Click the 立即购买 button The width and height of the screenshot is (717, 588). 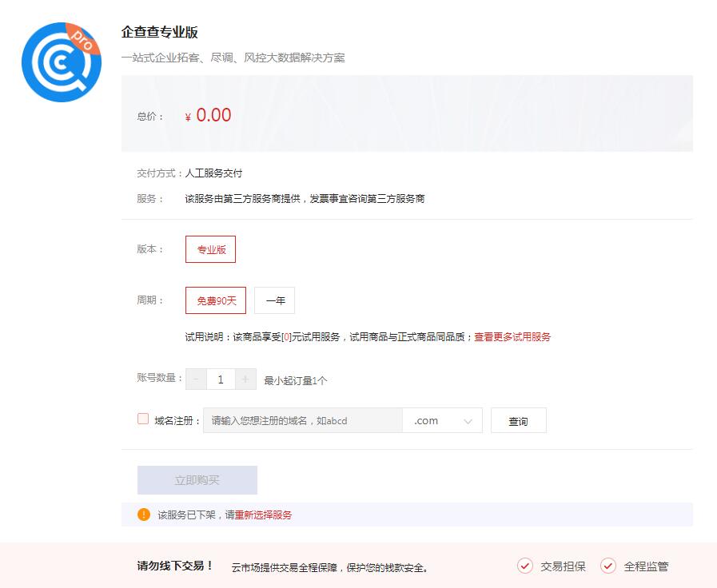click(x=197, y=480)
